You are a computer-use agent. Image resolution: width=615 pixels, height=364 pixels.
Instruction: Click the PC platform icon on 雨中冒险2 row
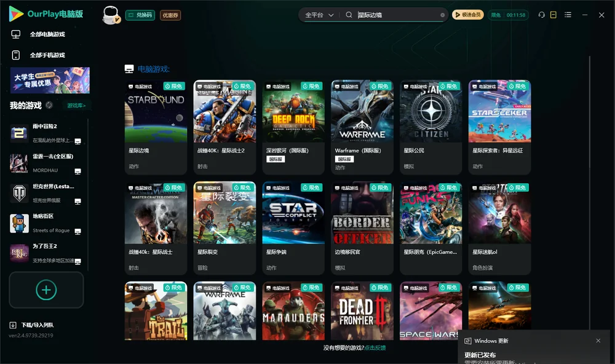77,141
